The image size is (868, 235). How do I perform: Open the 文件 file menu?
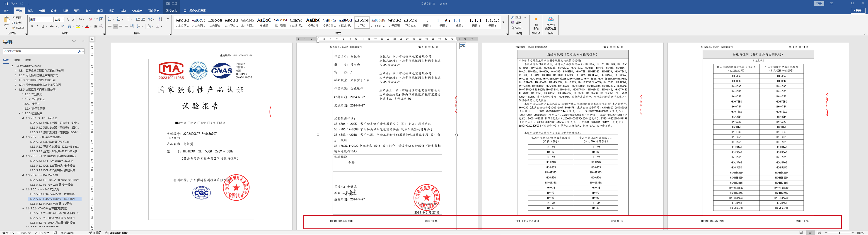coord(6,11)
